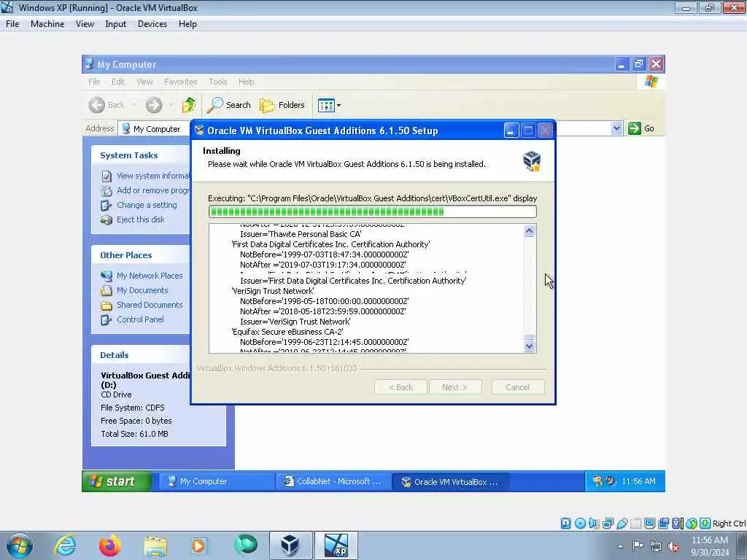Open My Documents link
Viewport: 747px width, 560px height.
[x=142, y=290]
